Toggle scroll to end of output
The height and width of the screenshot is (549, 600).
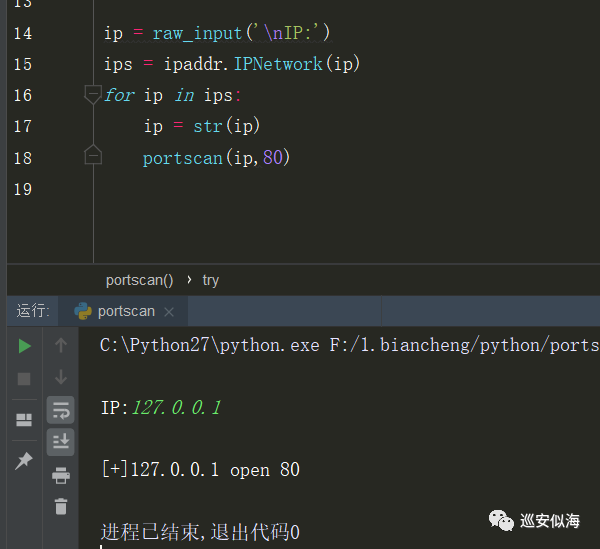pyautogui.click(x=60, y=442)
